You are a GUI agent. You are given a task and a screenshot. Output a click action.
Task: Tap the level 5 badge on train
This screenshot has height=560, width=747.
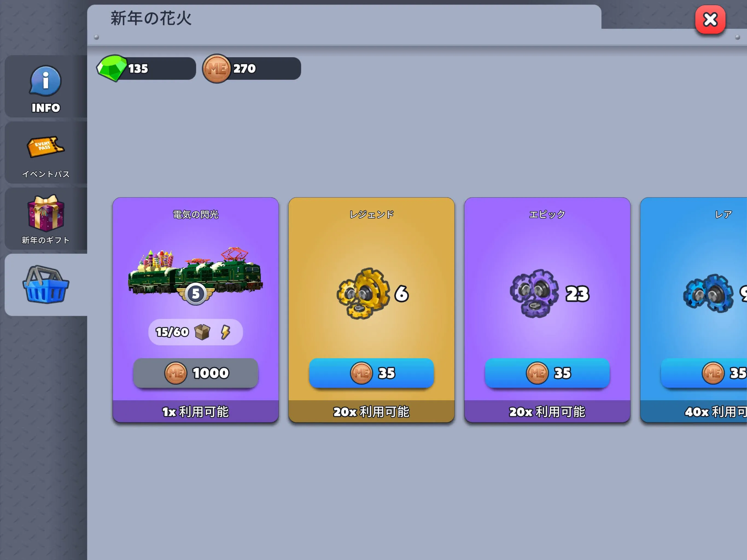click(x=195, y=294)
